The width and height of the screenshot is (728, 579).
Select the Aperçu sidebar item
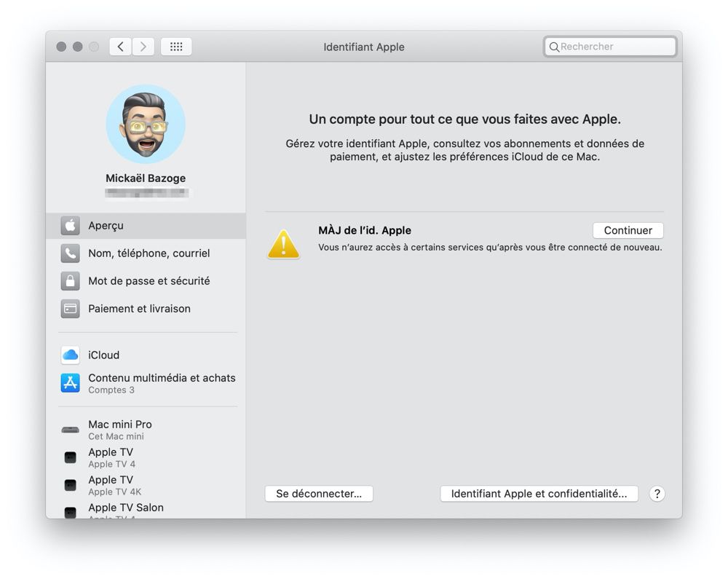146,226
